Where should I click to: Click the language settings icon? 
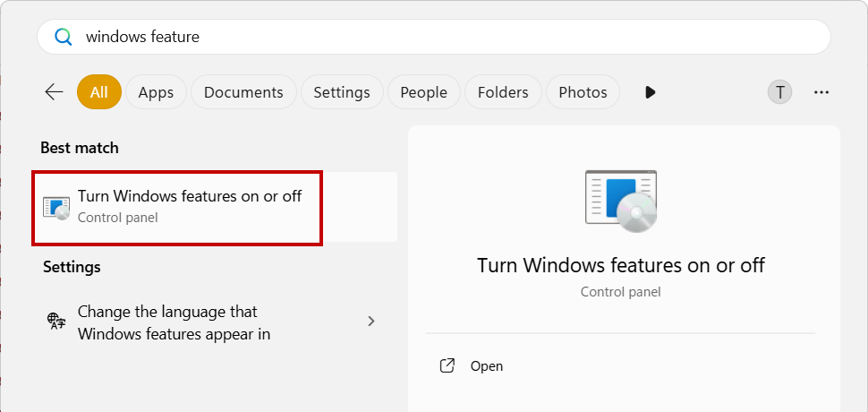56,322
